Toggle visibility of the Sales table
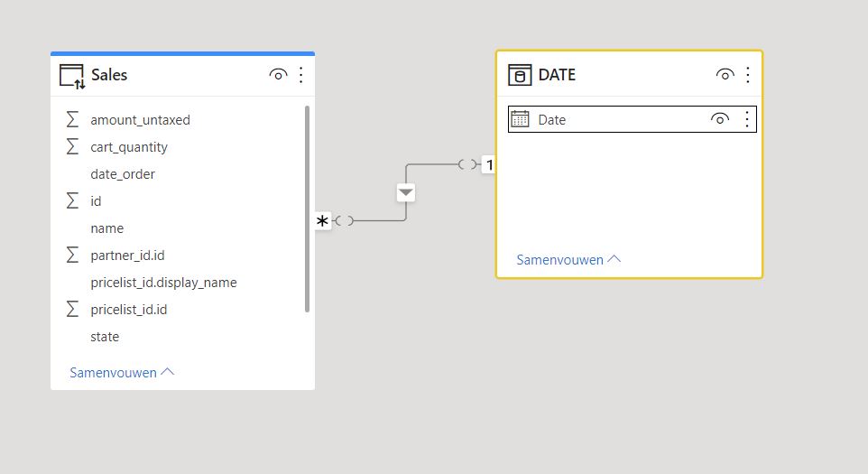Image resolution: width=868 pixels, height=474 pixels. 278,75
